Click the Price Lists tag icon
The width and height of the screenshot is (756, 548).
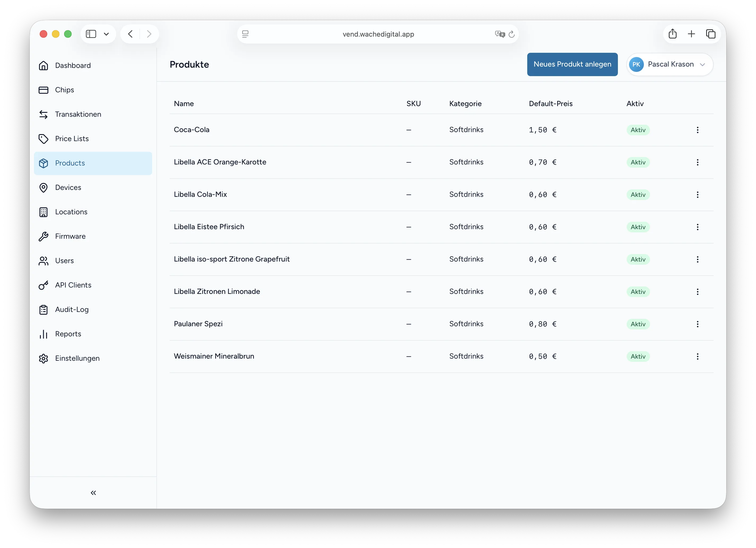coord(43,139)
